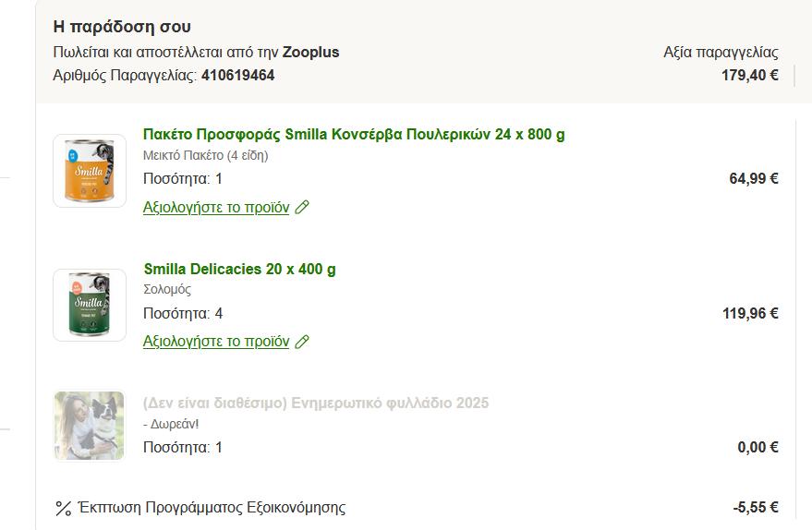
Task: Click the greyed-out Ενημερωτικό φυλλάδιο 2025 title
Action: 316,404
